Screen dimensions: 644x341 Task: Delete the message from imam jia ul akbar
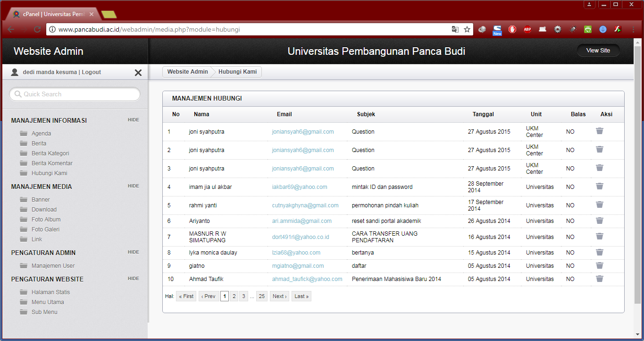click(x=599, y=187)
